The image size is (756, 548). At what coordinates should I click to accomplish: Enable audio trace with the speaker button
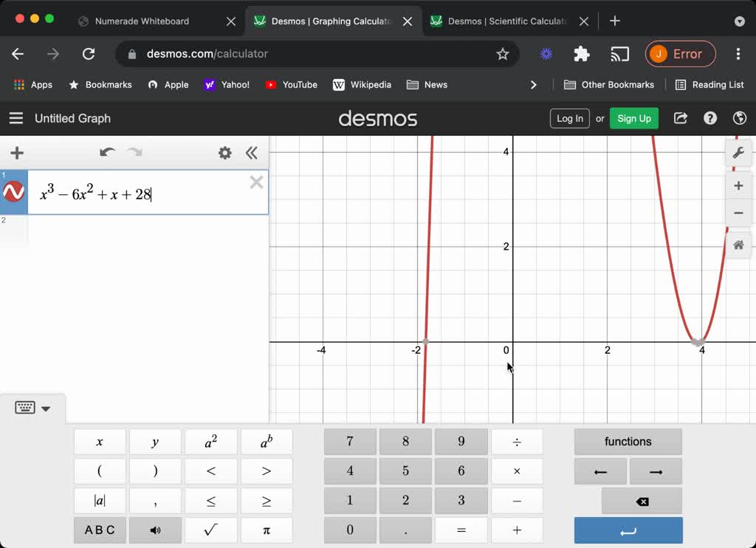coord(155,530)
